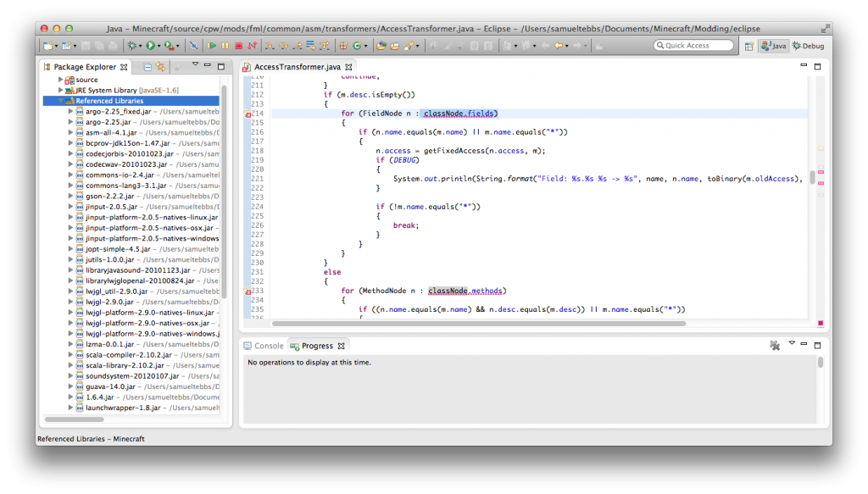
Task: Open the New wizard dropdown arrow
Action: point(56,47)
